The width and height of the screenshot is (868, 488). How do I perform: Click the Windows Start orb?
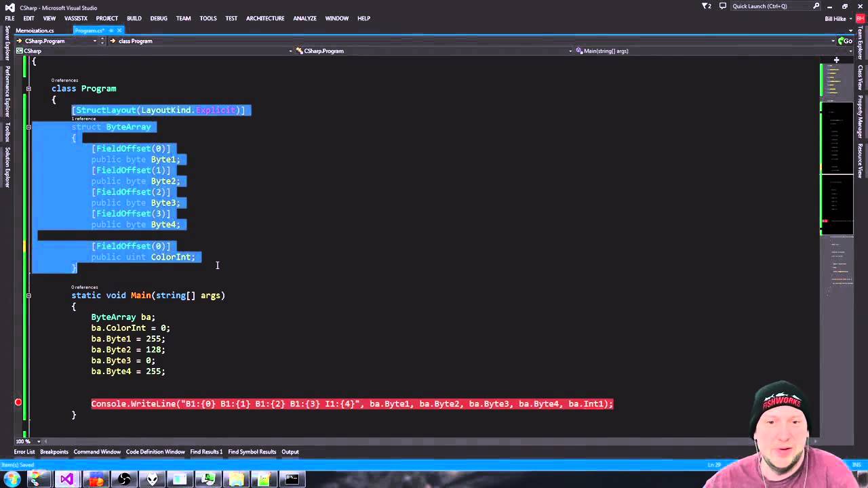12,480
